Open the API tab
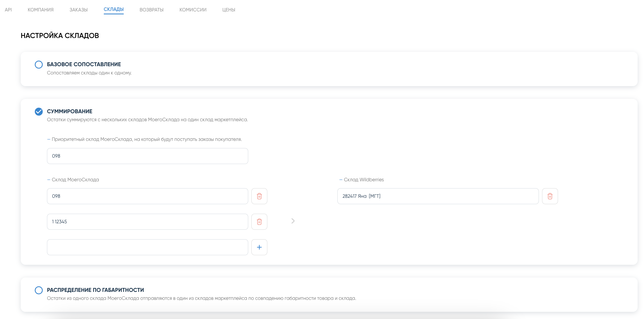The height and width of the screenshot is (319, 644). pyautogui.click(x=8, y=10)
